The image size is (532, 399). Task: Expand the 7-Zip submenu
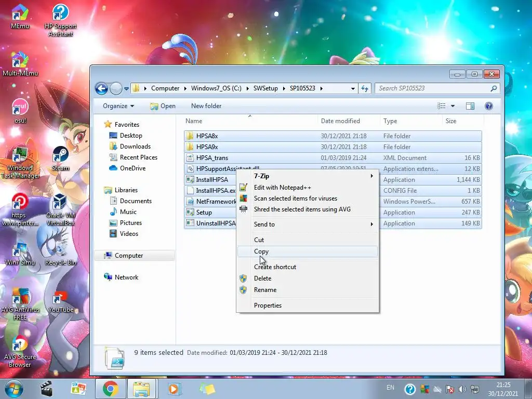pyautogui.click(x=372, y=176)
